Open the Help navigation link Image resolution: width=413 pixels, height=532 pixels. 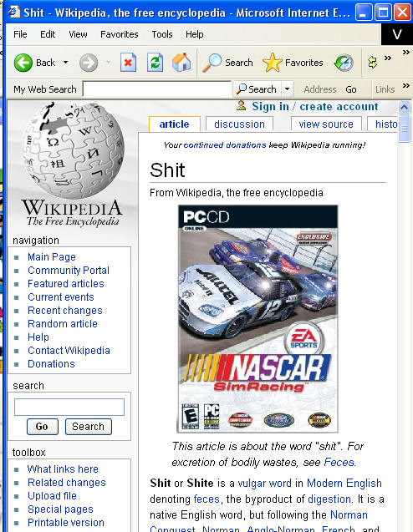tap(38, 337)
